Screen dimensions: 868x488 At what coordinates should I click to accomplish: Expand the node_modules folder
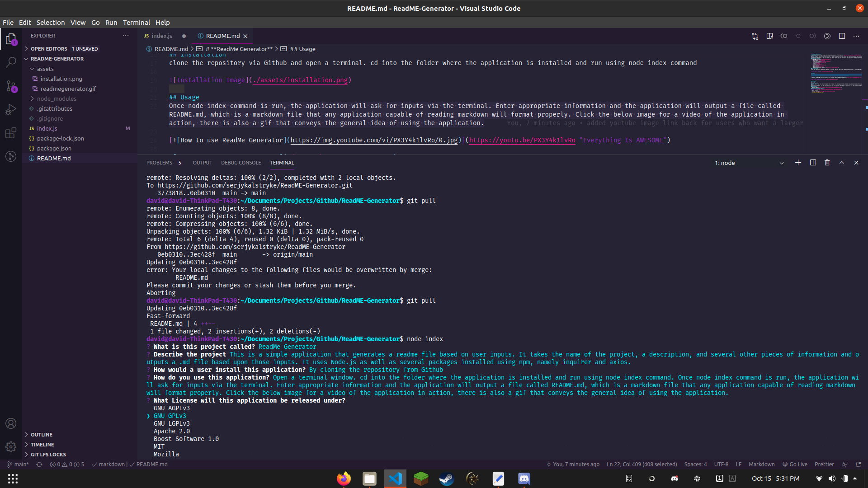tap(57, 99)
